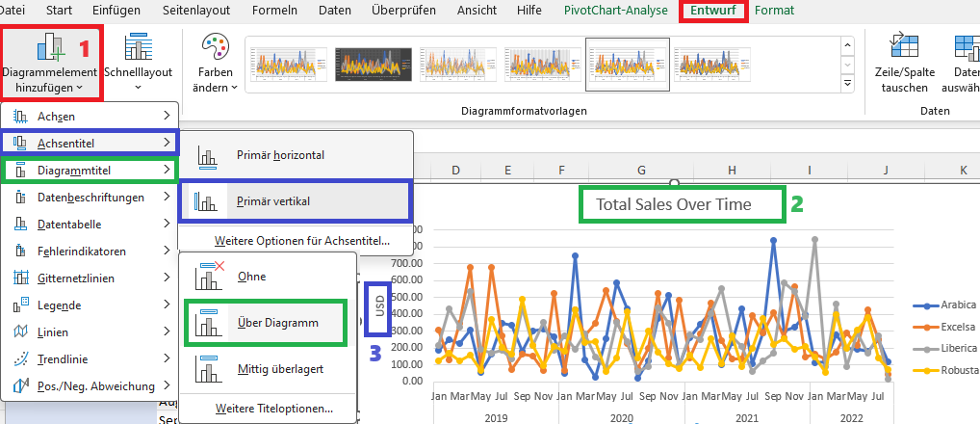Expand the Legende submenu
980x424 pixels.
(x=90, y=305)
